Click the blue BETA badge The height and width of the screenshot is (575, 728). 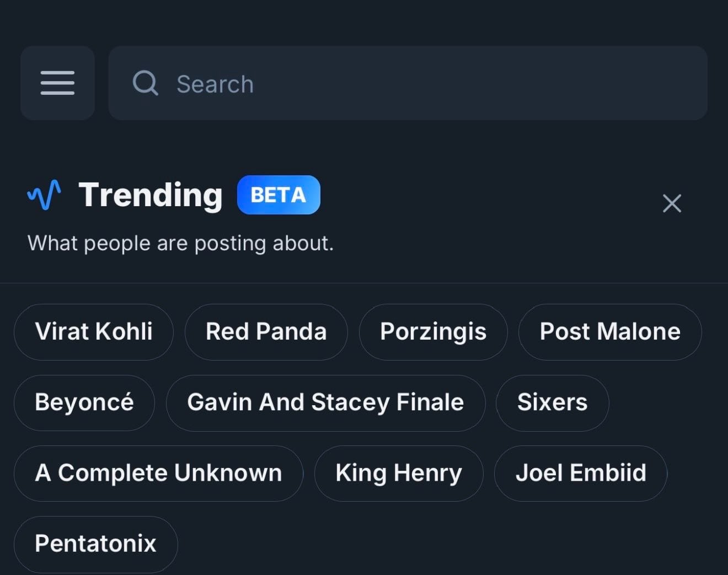coord(279,195)
